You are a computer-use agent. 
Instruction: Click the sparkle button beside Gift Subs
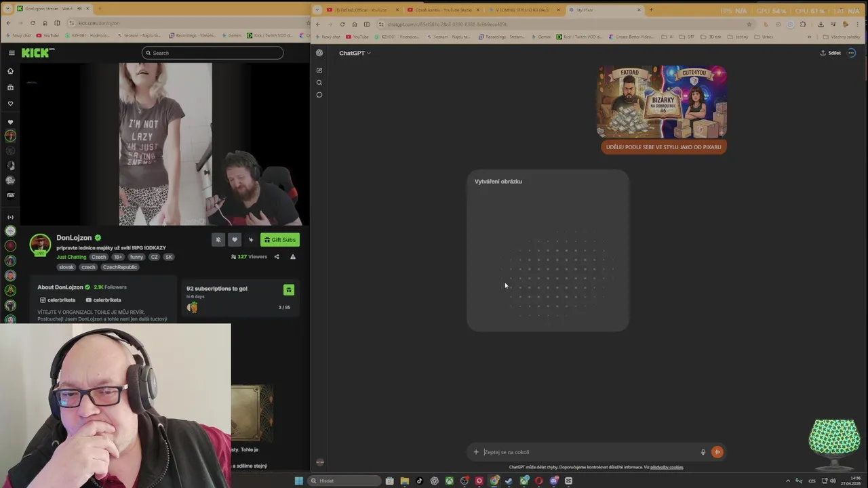tap(251, 240)
